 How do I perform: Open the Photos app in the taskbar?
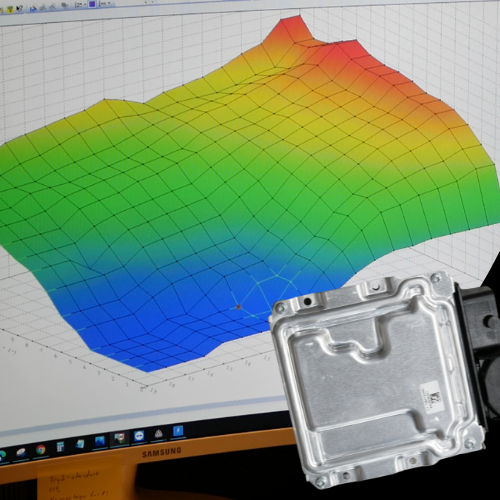[x=100, y=441]
